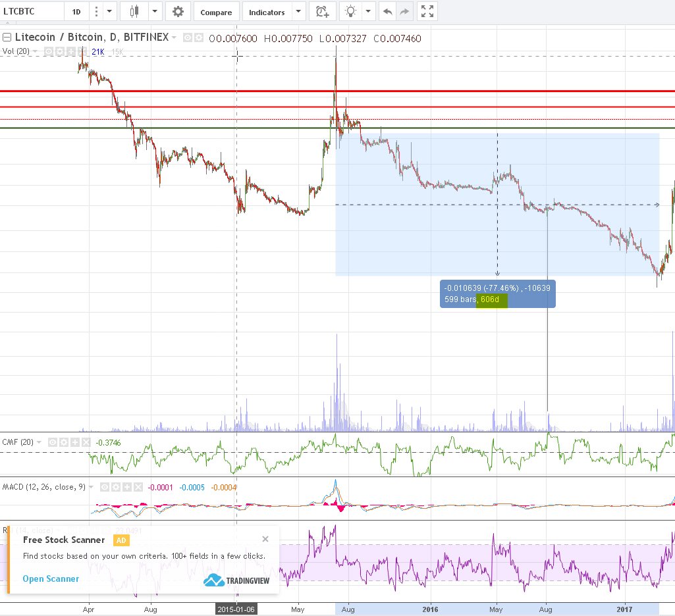The width and height of the screenshot is (675, 616).
Task: Click the Free Stock Scanner ad title
Action: click(x=64, y=540)
